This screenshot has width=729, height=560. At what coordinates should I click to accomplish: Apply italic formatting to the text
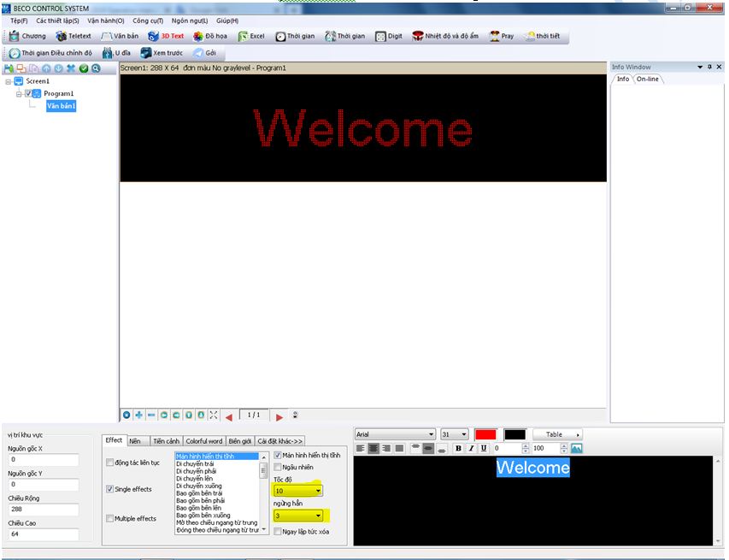coord(471,448)
